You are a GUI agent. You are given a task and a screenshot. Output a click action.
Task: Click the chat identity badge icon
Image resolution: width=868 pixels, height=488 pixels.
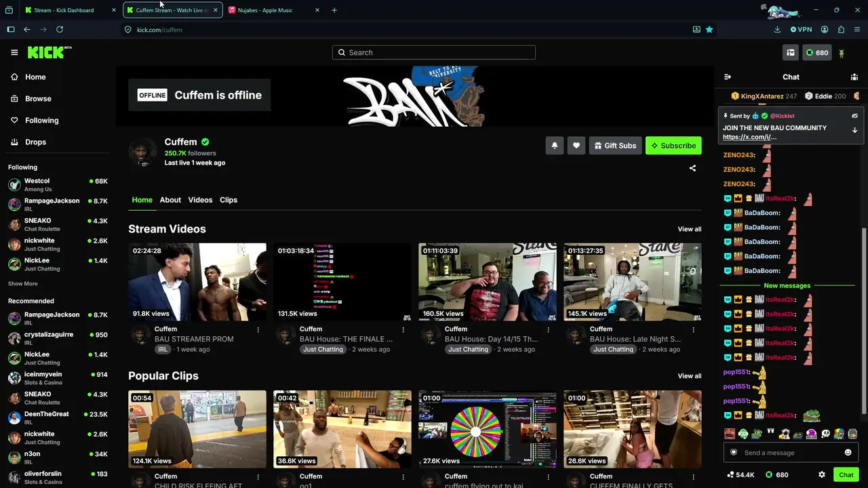(733, 453)
